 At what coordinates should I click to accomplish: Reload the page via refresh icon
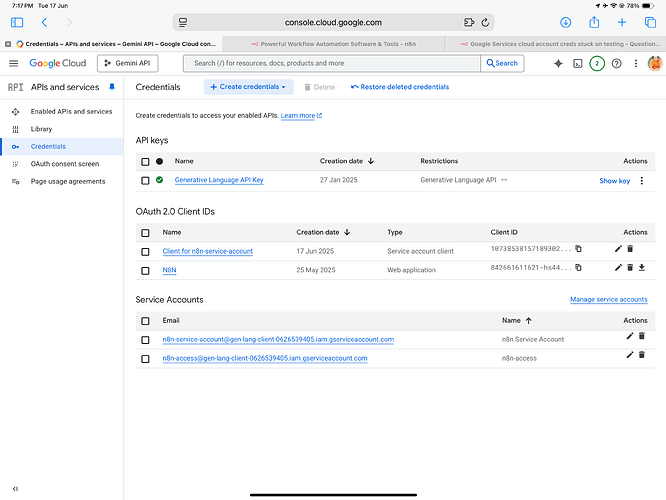pos(485,23)
